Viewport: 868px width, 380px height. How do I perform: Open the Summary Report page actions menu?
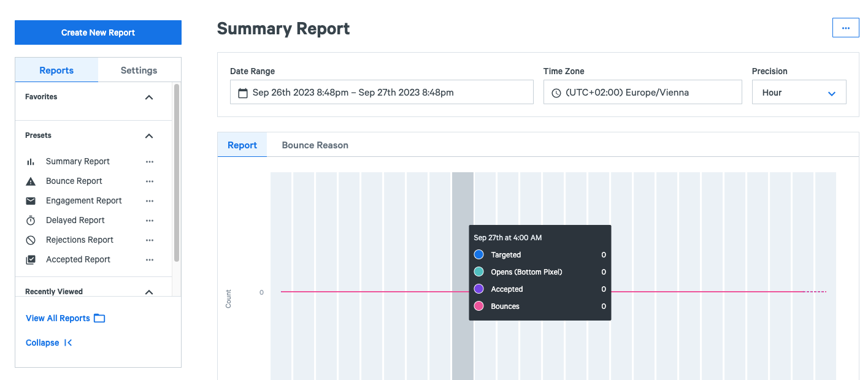click(845, 28)
